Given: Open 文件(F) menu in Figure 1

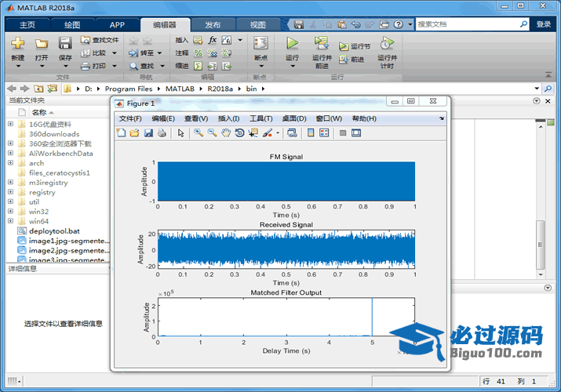Looking at the screenshot, I should (130, 118).
